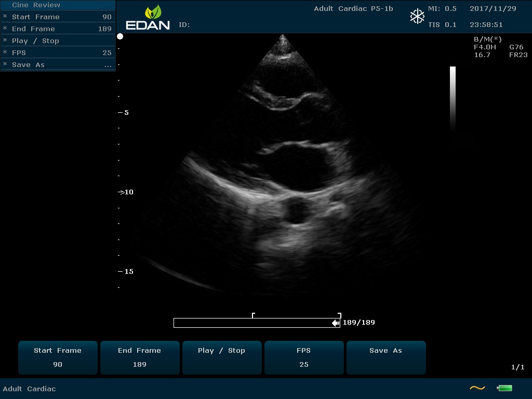Select Start Frame in Cine Review menu
This screenshot has height=399, width=532.
click(x=57, y=17)
